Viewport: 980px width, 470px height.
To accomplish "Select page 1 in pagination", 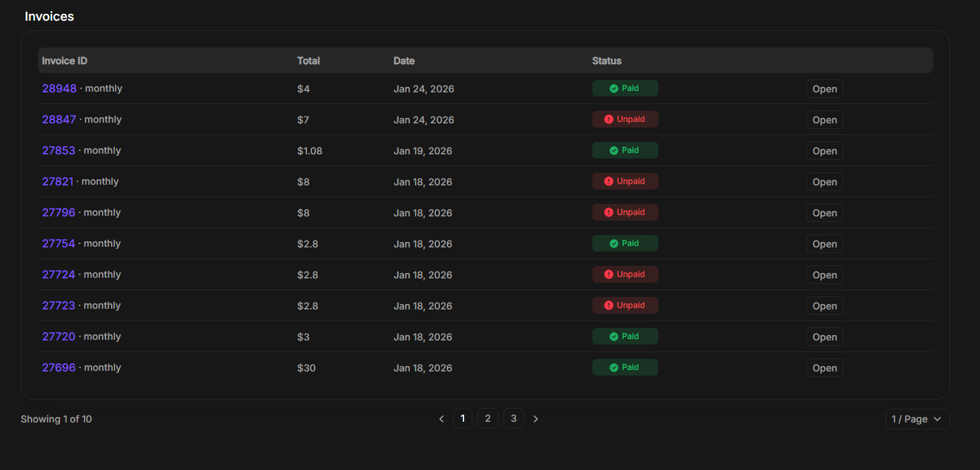I will point(463,418).
